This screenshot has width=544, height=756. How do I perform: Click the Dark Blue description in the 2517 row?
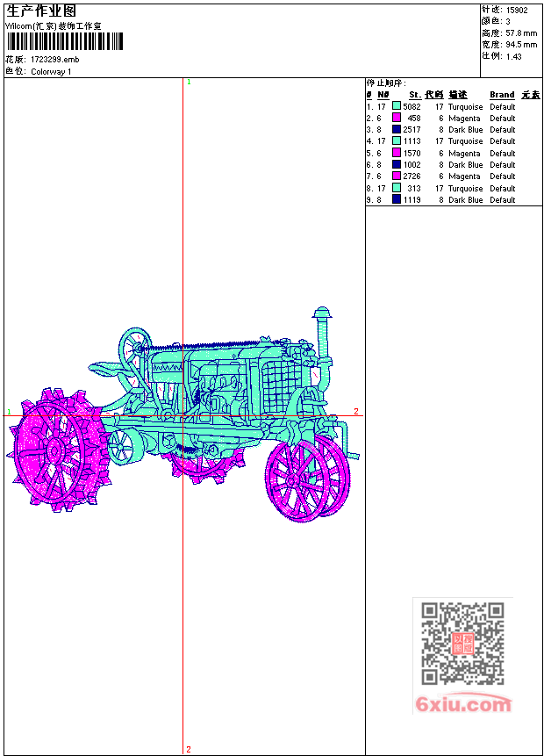(x=465, y=130)
